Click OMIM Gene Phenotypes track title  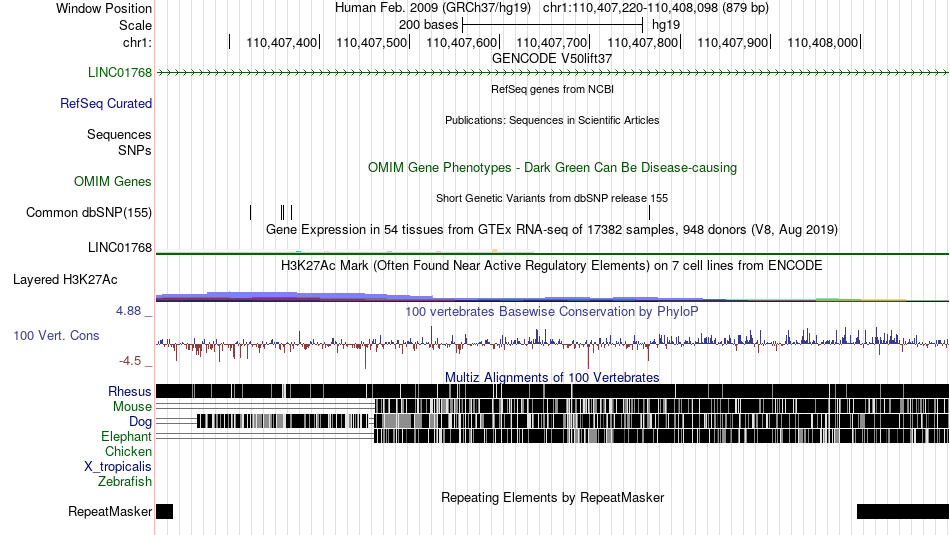point(552,168)
